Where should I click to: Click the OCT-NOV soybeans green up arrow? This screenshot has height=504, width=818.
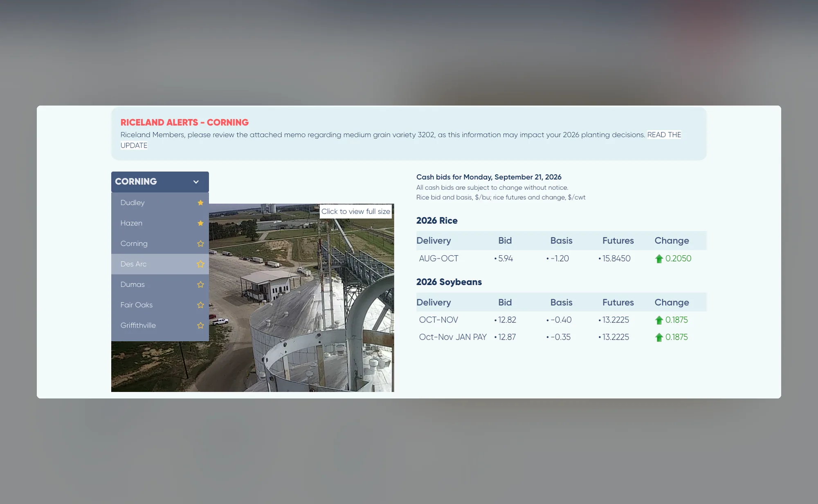658,320
